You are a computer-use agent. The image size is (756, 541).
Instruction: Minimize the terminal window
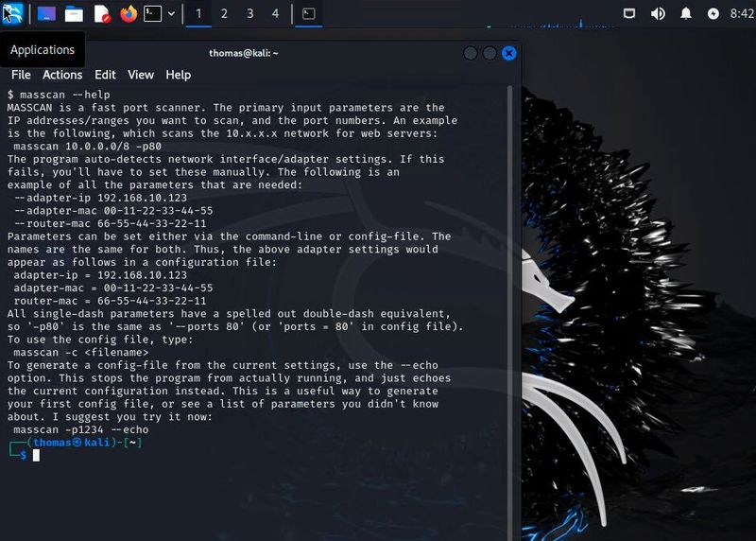(471, 53)
